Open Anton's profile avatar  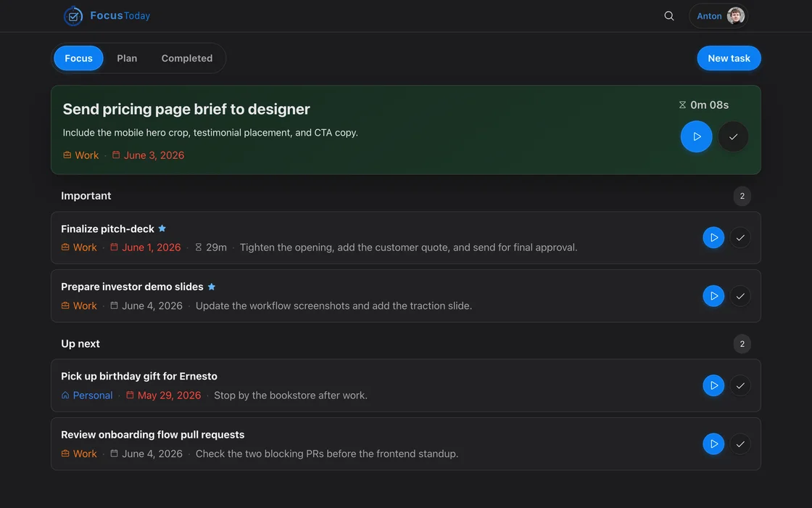pyautogui.click(x=735, y=16)
